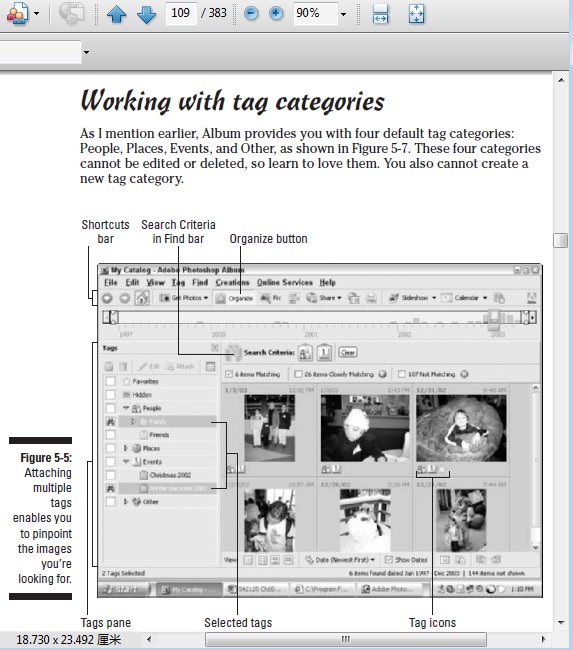This screenshot has width=573, height=650.
Task: Check the box beside the People category
Action: (110, 408)
